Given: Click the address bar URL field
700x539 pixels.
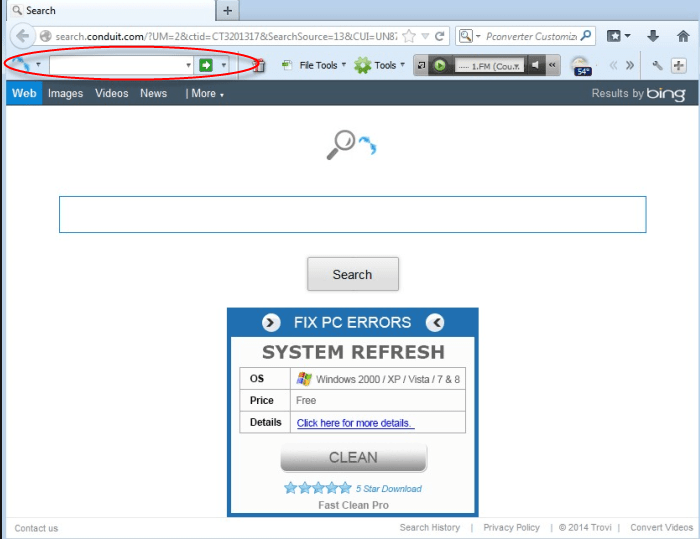Looking at the screenshot, I should click(x=226, y=36).
